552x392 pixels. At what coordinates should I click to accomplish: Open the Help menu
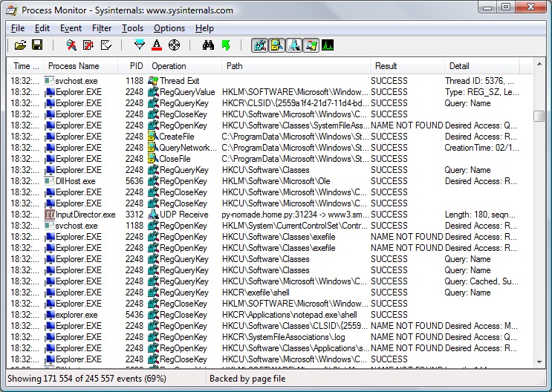pyautogui.click(x=204, y=28)
